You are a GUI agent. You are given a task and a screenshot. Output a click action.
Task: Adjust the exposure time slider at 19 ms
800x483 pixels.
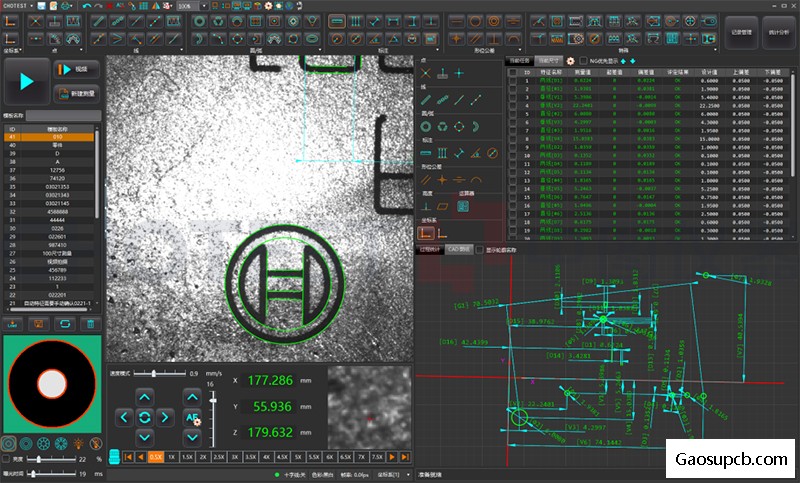pos(33,474)
